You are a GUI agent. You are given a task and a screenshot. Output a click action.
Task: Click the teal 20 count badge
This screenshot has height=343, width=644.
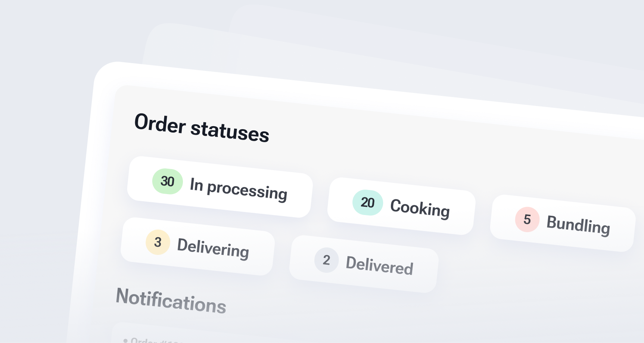point(367,202)
